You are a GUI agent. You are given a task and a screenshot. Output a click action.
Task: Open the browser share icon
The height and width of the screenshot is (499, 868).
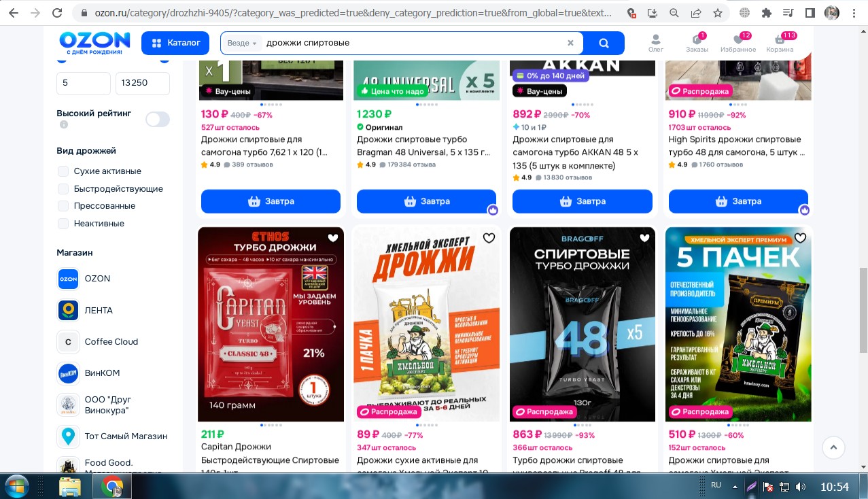click(x=696, y=12)
